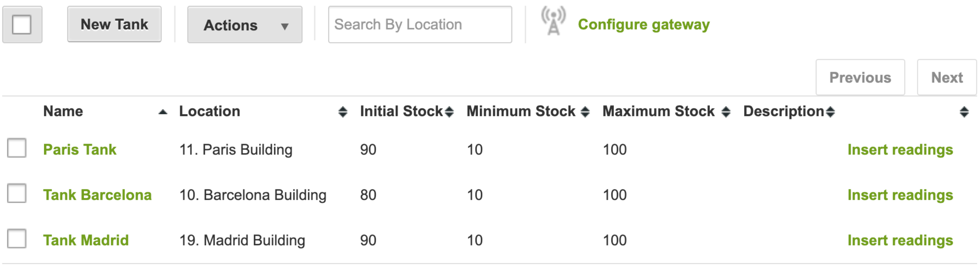
Task: Go to the Previous page
Action: point(860,78)
